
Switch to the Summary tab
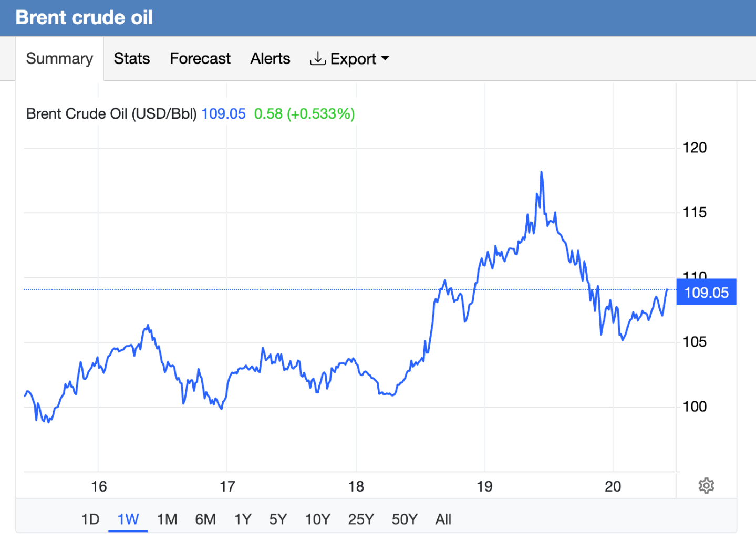point(59,59)
